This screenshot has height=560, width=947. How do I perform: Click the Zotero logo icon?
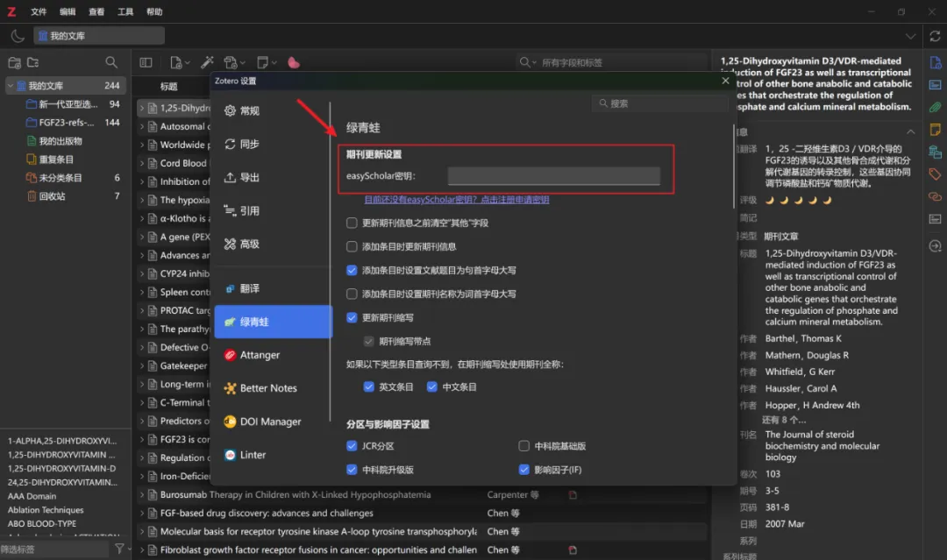tap(11, 11)
